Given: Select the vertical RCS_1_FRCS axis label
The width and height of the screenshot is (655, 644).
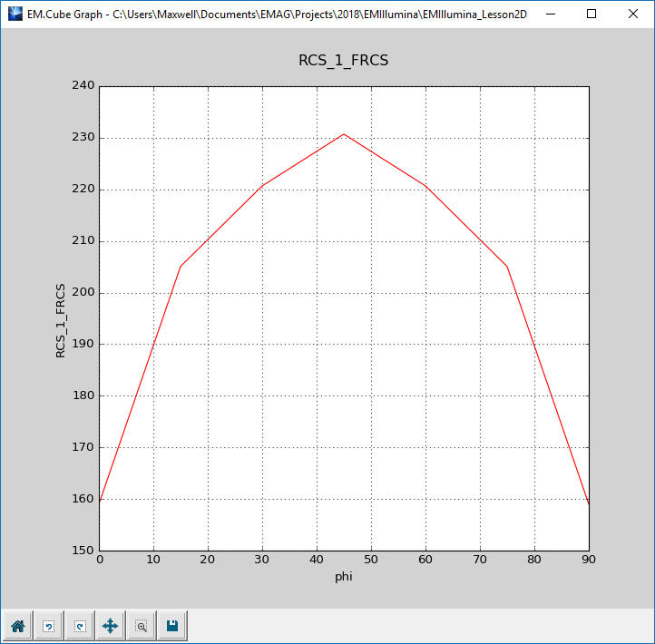Looking at the screenshot, I should coord(61,318).
